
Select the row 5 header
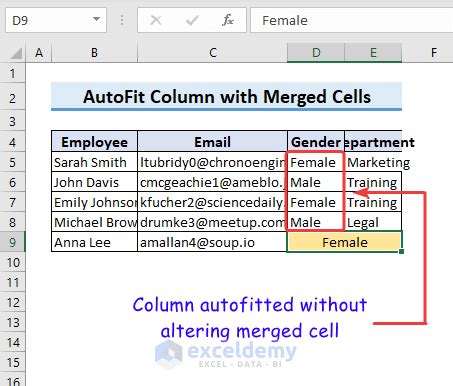[13, 162]
